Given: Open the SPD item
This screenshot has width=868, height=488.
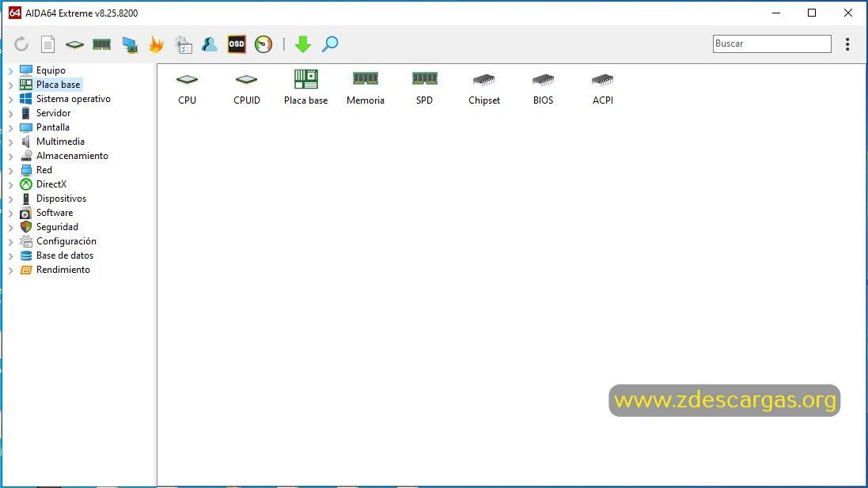Looking at the screenshot, I should pyautogui.click(x=425, y=89).
